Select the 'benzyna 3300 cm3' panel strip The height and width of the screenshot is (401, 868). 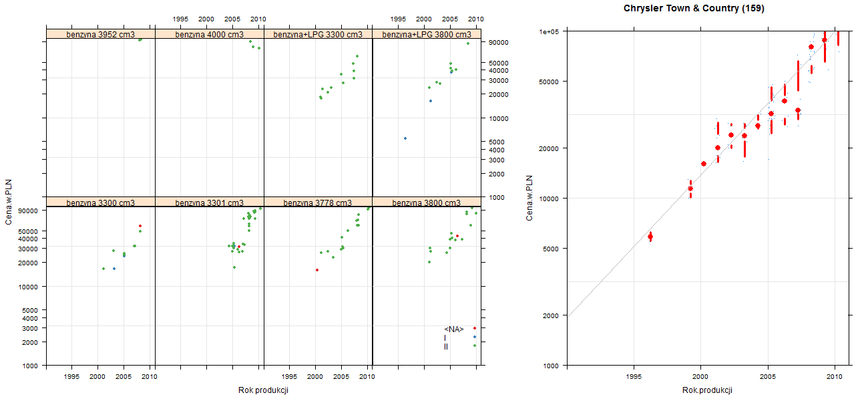[100, 203]
